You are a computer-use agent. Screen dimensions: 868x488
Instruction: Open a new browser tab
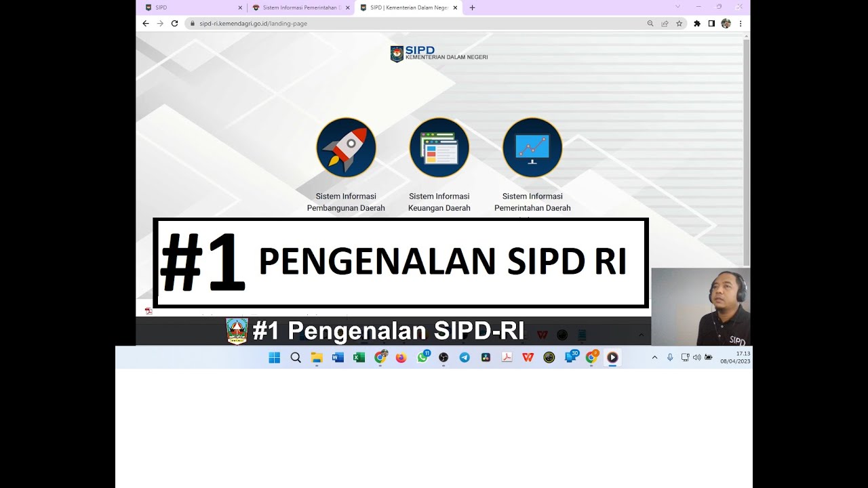473,7
